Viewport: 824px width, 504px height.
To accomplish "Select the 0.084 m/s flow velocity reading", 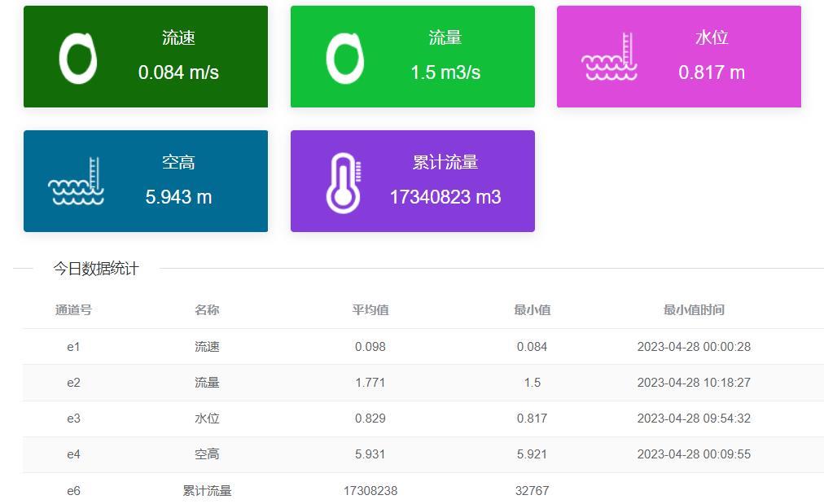I will (x=178, y=72).
